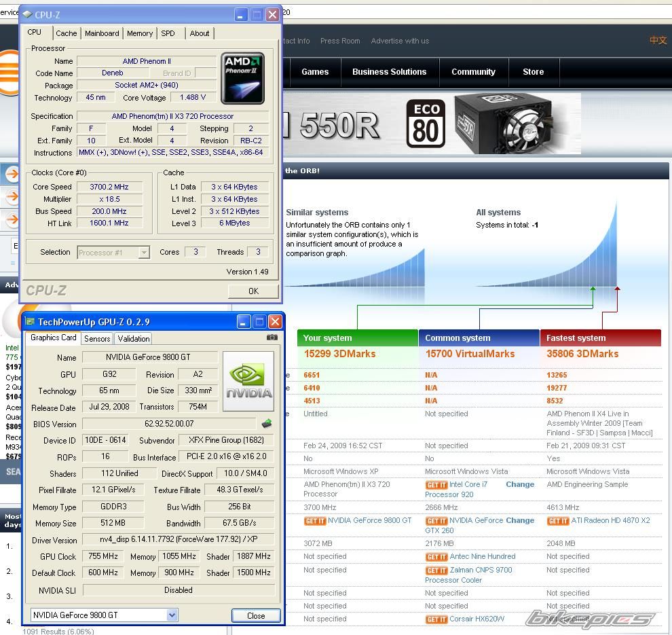The height and width of the screenshot is (635, 672).
Task: Switch site language to 中文
Action: [658, 40]
